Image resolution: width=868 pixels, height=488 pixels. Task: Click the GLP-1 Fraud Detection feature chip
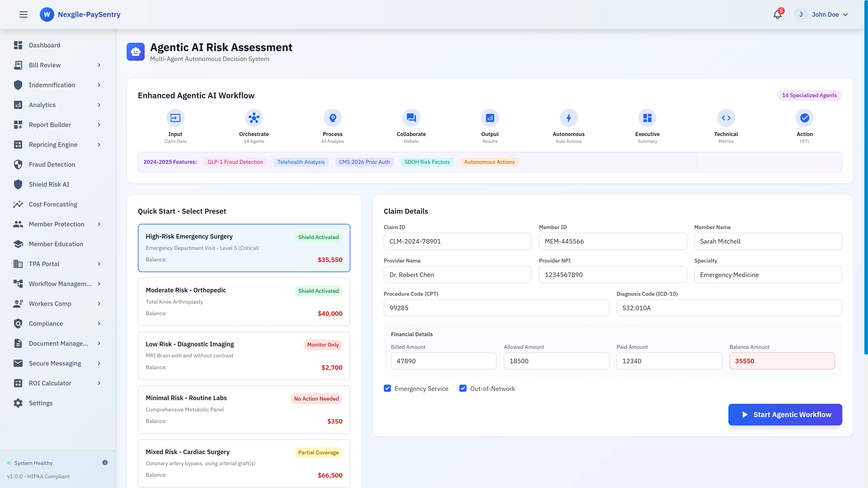[235, 162]
